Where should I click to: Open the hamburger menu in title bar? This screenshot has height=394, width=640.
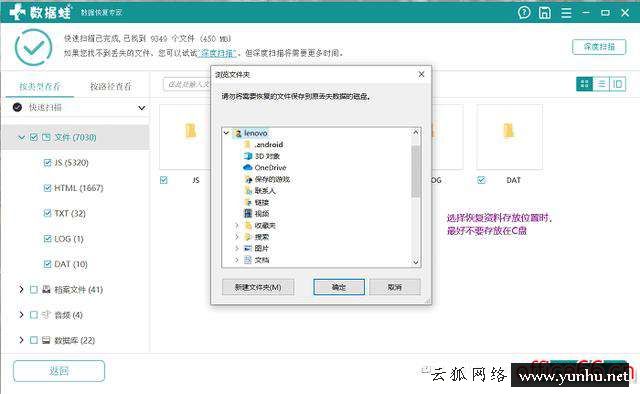pos(566,13)
